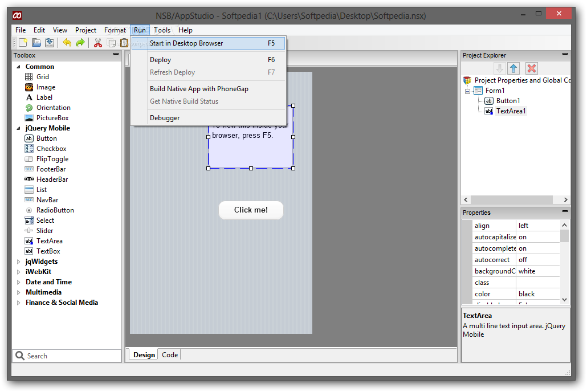The height and width of the screenshot is (392, 587).
Task: Click the Toolbox Search field
Action: tap(67, 356)
